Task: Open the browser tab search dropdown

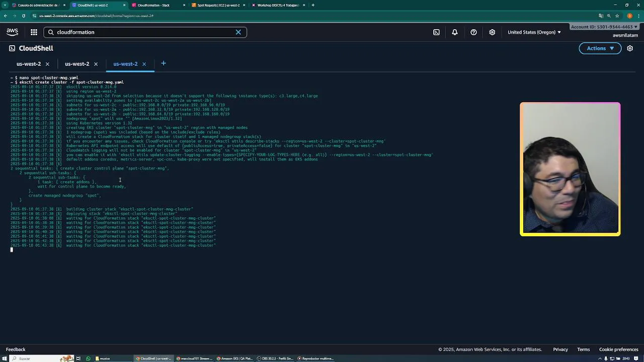Action: tap(4, 5)
